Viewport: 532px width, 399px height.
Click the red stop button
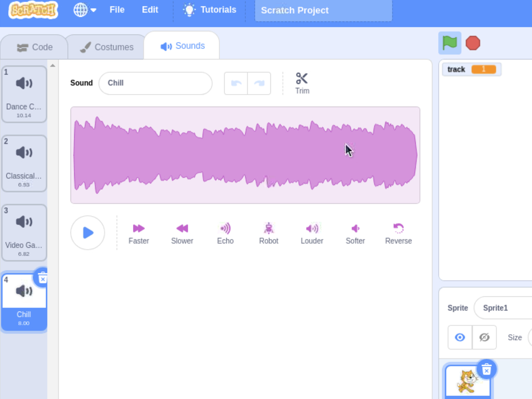point(473,43)
